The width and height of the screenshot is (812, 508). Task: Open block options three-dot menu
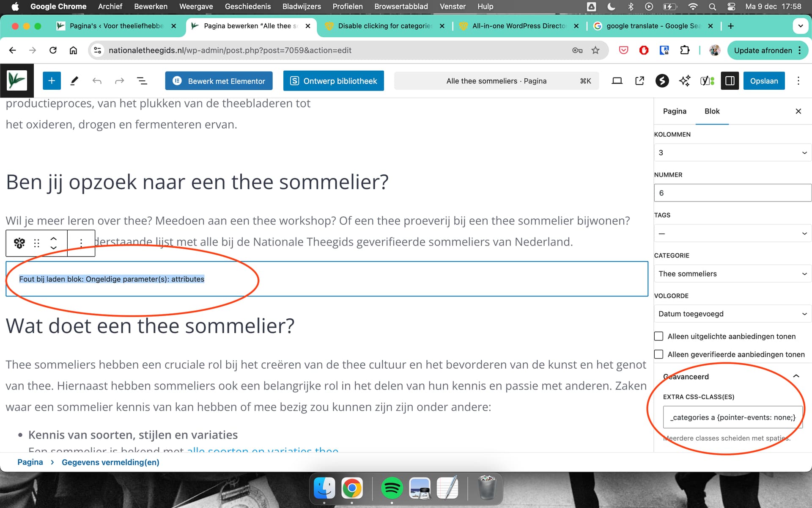tap(81, 243)
